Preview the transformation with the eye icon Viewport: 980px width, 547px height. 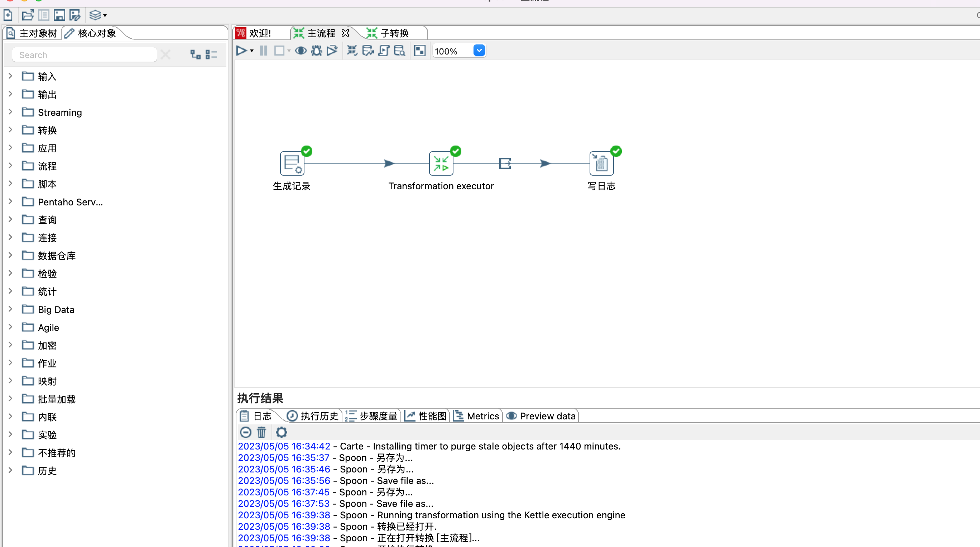pos(301,50)
